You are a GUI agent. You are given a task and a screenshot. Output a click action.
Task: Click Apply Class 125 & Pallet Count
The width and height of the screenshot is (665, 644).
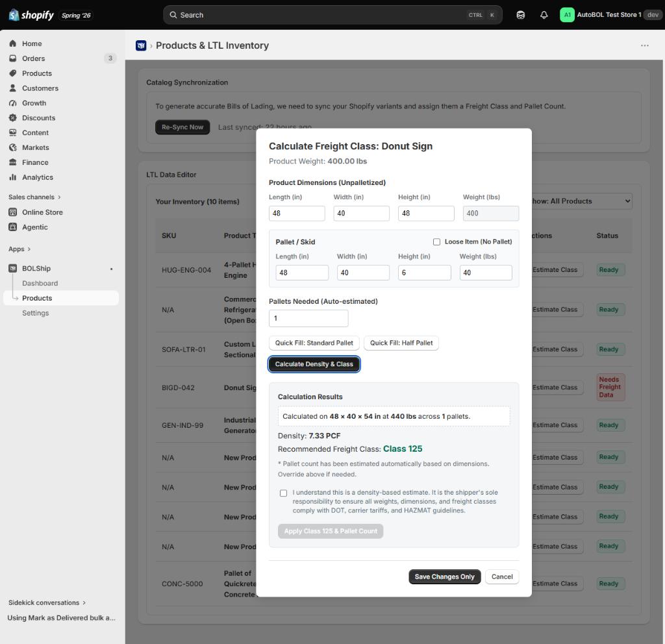point(331,531)
